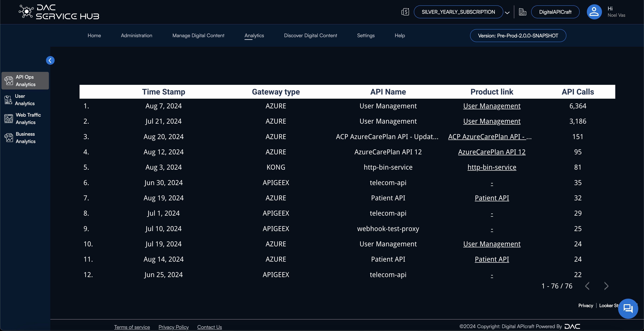Click the Aug 20, 2024 timestamp cell

[x=164, y=137]
